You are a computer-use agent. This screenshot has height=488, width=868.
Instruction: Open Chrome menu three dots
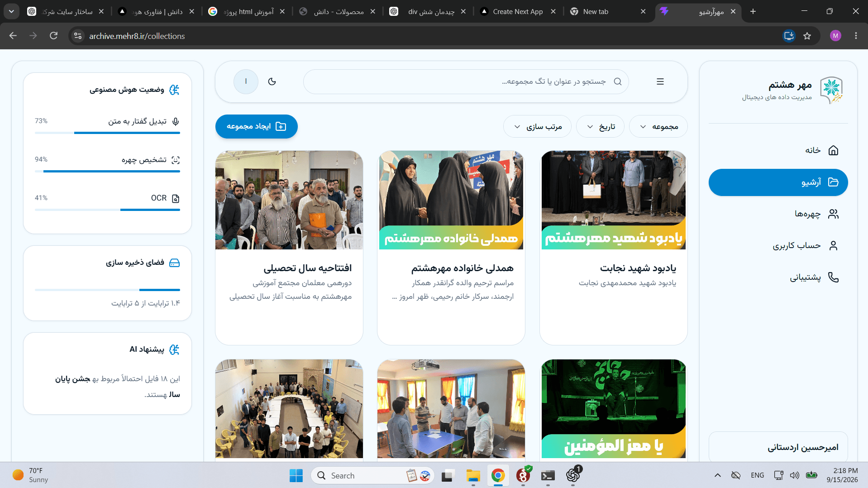click(856, 36)
